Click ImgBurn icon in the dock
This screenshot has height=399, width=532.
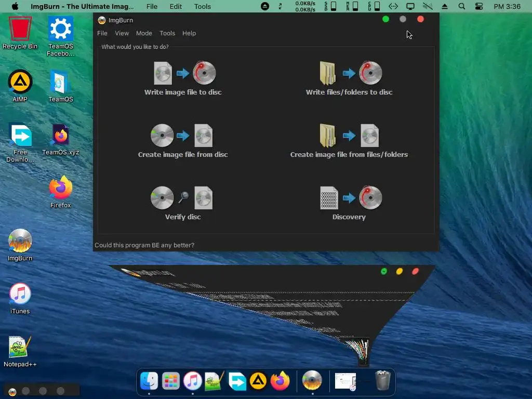tap(312, 381)
